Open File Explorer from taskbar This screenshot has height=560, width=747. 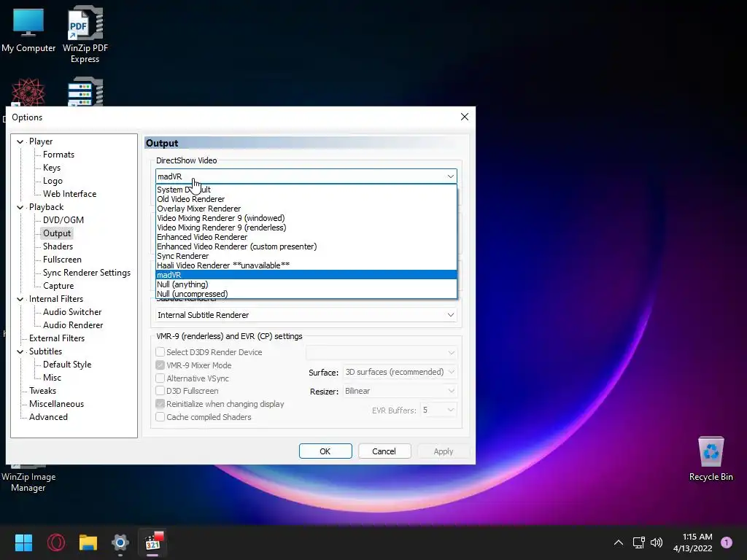[88, 542]
